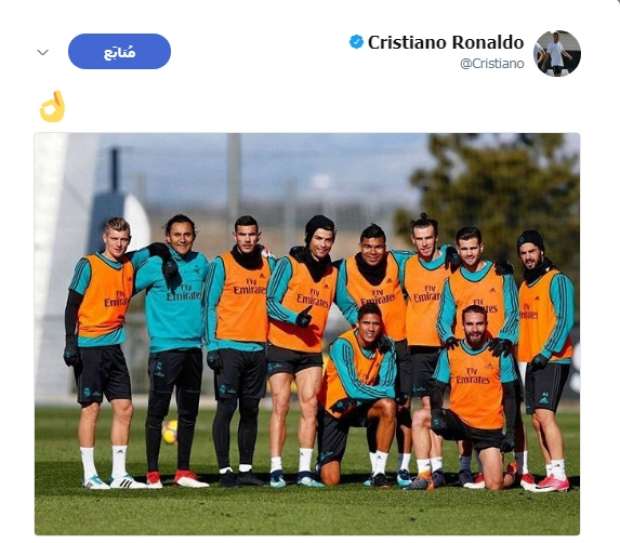Open the Cristiano Ronaldo display name link
This screenshot has width=620, height=543.
click(446, 42)
